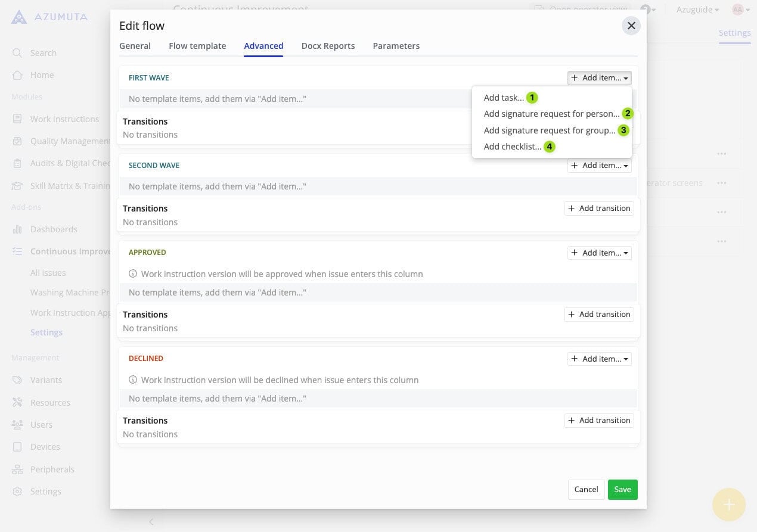Click the Search magnifier icon in sidebar
Screen dimensions: 757x532
click(17, 53)
